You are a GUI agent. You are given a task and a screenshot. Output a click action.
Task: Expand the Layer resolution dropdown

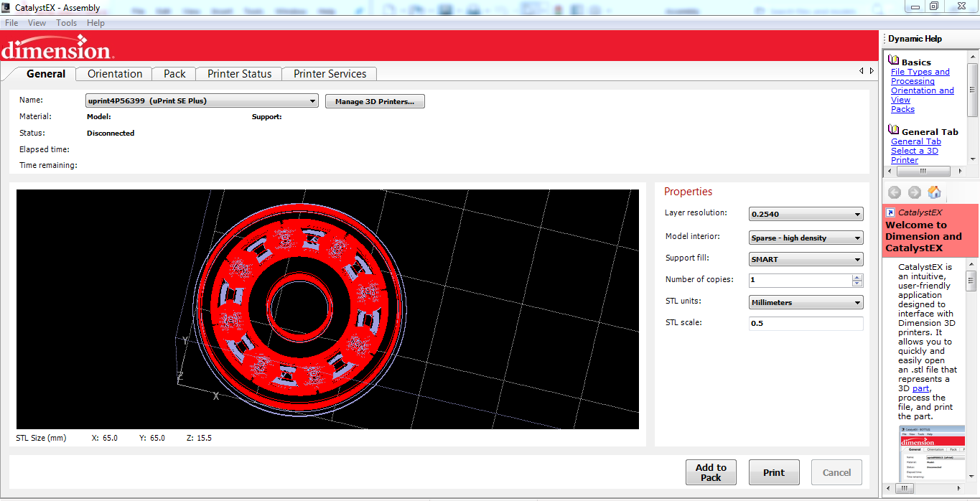tap(806, 214)
